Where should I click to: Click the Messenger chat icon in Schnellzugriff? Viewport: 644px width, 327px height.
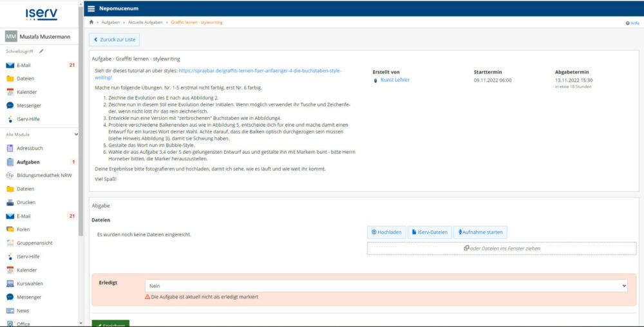[x=10, y=106]
